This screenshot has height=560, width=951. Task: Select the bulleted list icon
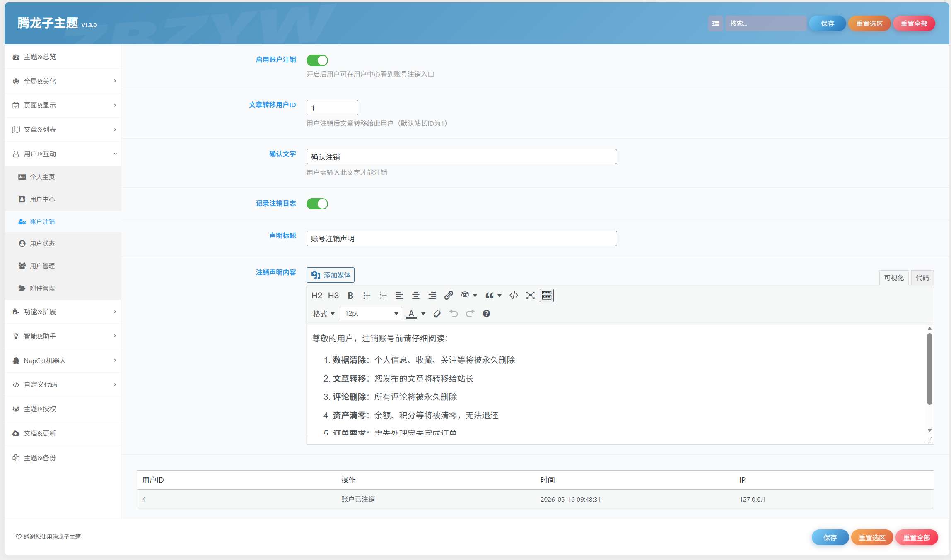tap(367, 296)
